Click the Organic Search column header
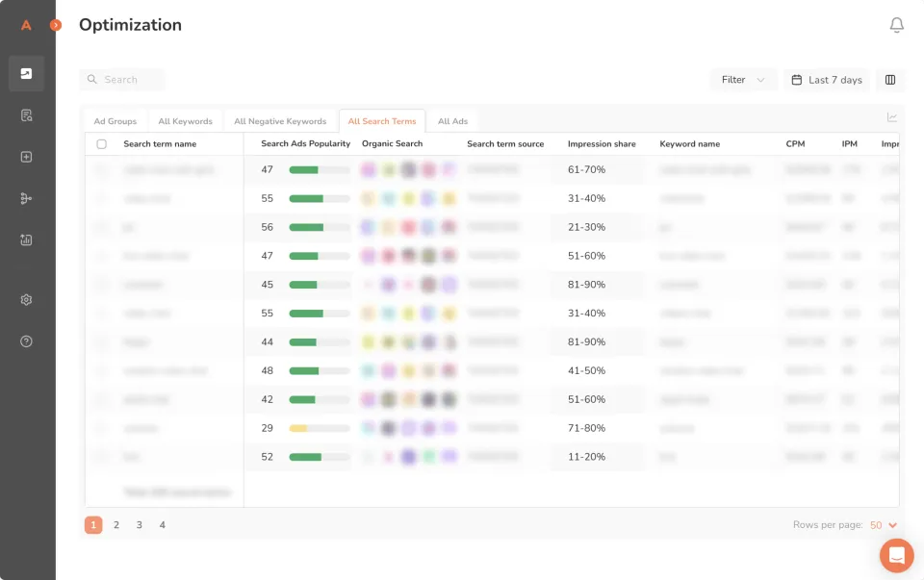The image size is (924, 580). pos(392,143)
